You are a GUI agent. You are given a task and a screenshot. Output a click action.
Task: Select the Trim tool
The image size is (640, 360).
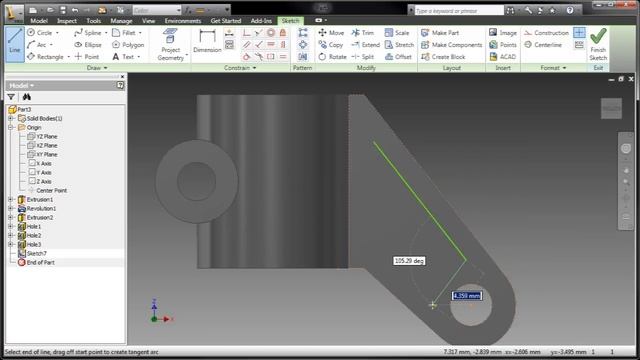click(x=362, y=32)
